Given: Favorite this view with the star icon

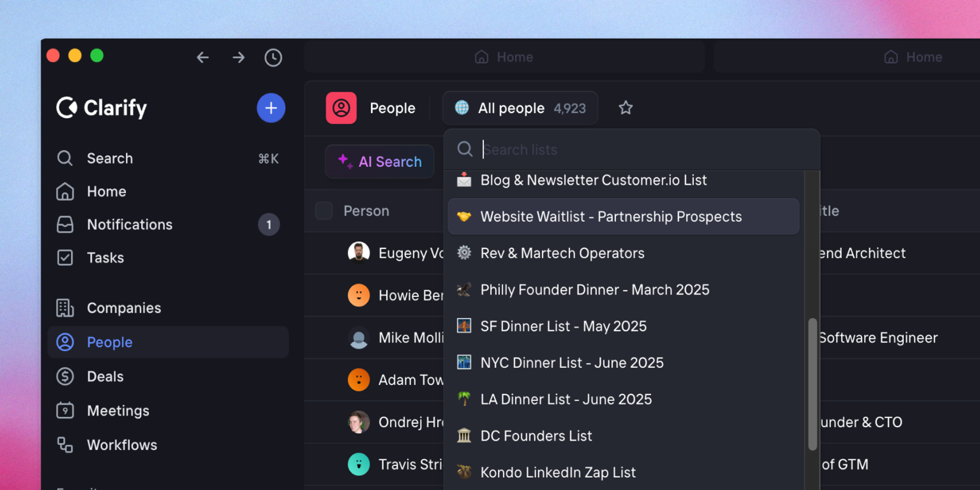Looking at the screenshot, I should coord(626,108).
